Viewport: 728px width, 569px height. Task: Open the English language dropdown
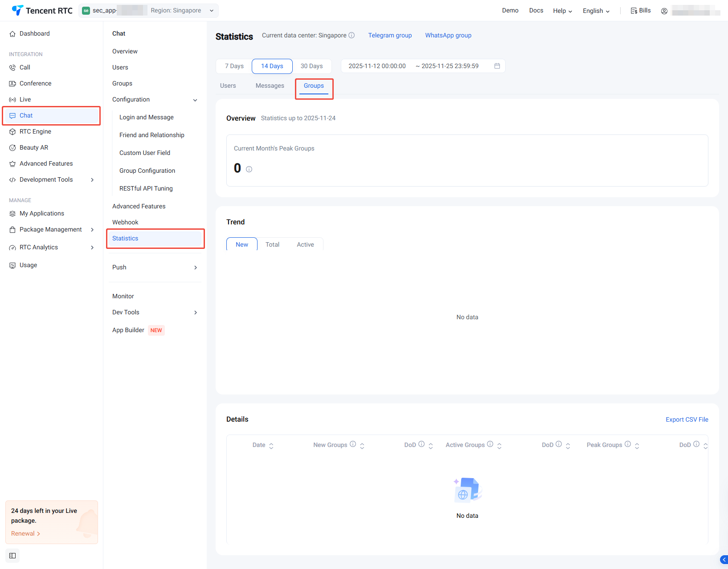[x=596, y=11]
